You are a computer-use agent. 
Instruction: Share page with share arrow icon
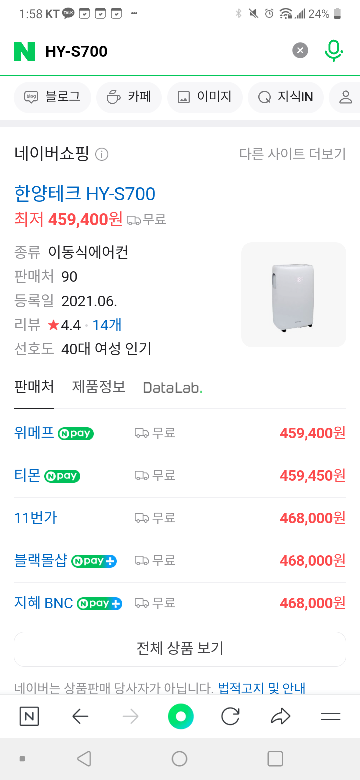(280, 716)
